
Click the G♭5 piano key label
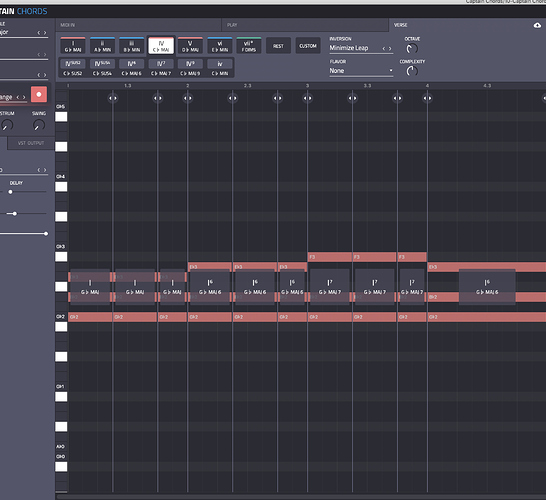(61, 107)
